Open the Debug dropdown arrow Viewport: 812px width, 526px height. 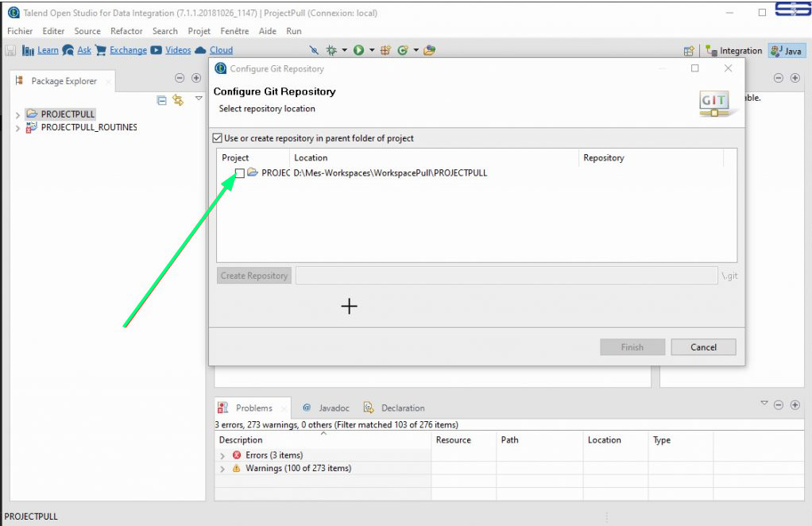pos(344,50)
